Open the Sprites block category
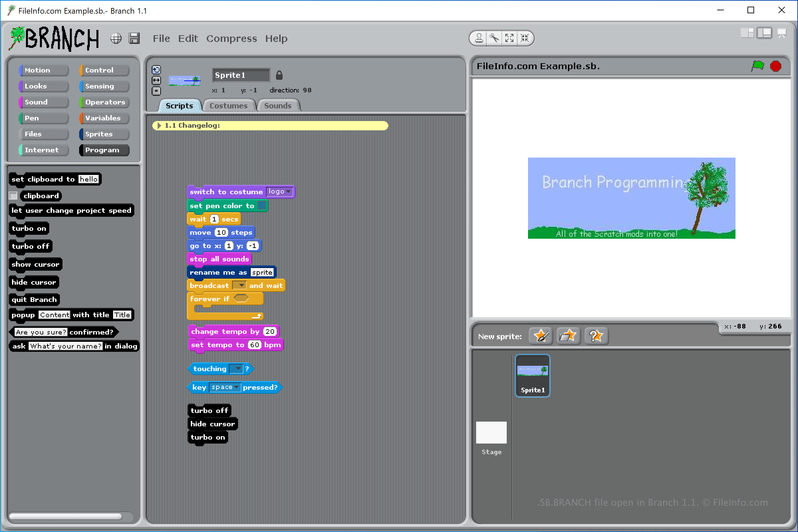This screenshot has width=798, height=532. click(x=104, y=134)
